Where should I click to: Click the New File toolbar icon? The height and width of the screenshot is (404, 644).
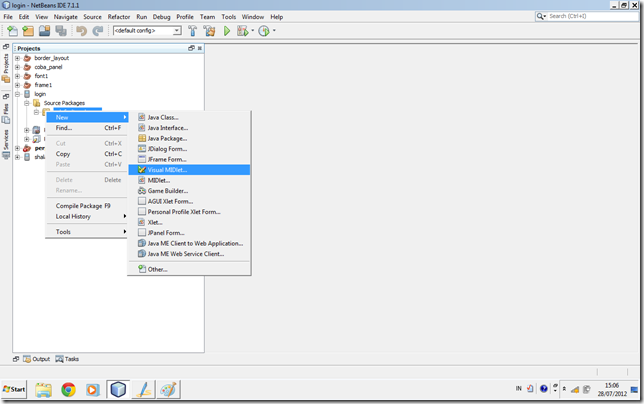click(12, 31)
